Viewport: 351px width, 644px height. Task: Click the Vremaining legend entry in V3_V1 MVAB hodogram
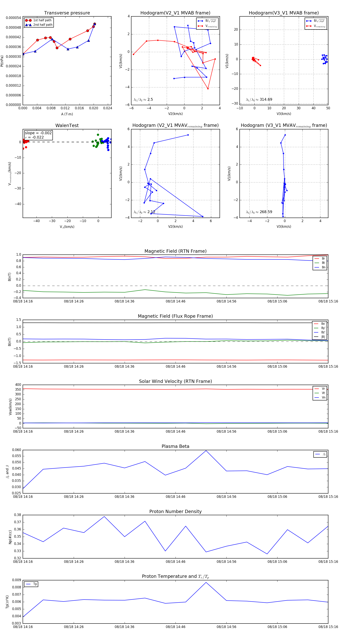click(x=316, y=26)
